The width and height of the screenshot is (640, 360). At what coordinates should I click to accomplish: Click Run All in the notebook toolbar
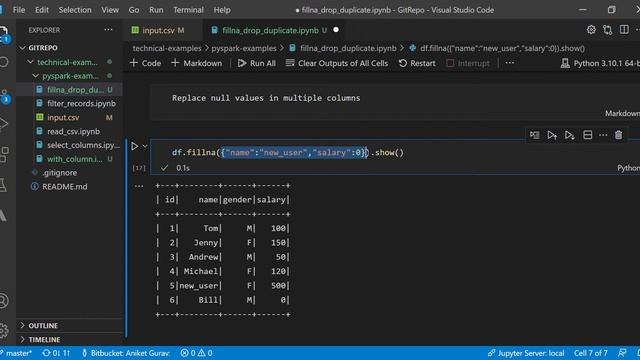pos(257,63)
